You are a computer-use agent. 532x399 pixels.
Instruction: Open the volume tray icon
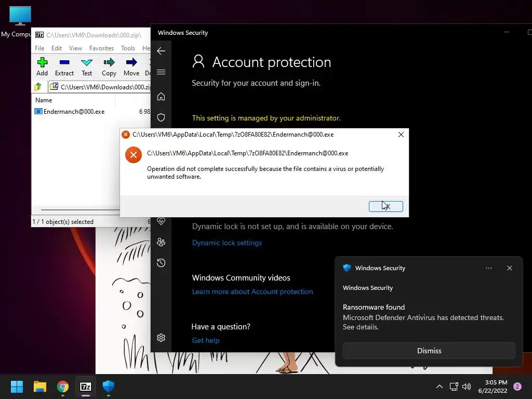[467, 387]
